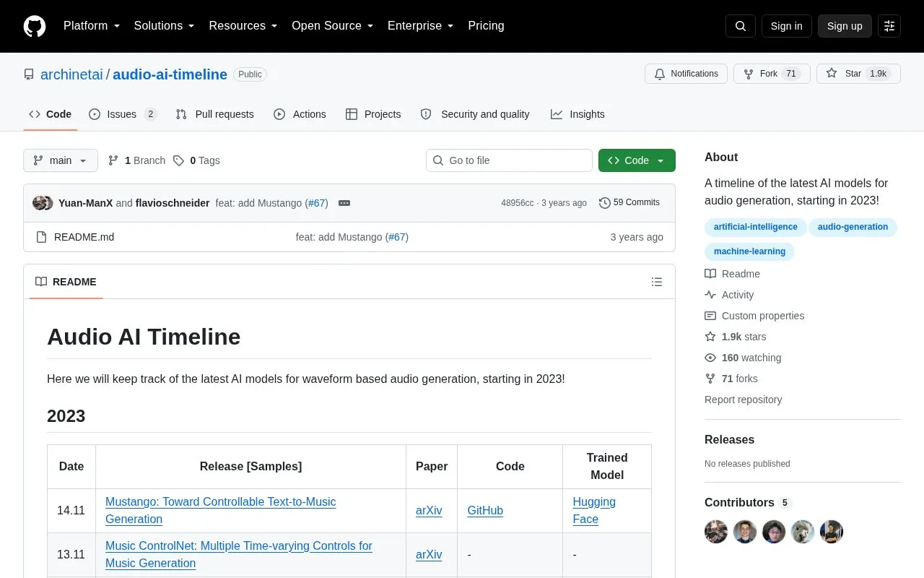
Task: Click the star icon beside 1.9k stars
Action: coord(710,337)
